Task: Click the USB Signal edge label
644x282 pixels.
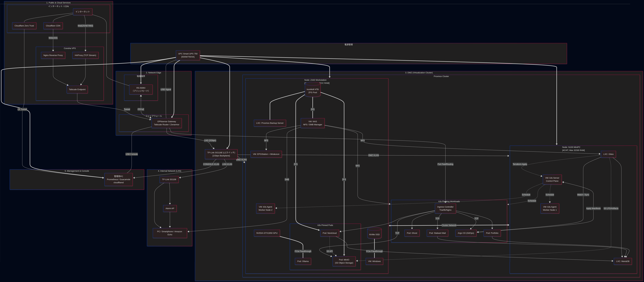Action: pos(166,89)
